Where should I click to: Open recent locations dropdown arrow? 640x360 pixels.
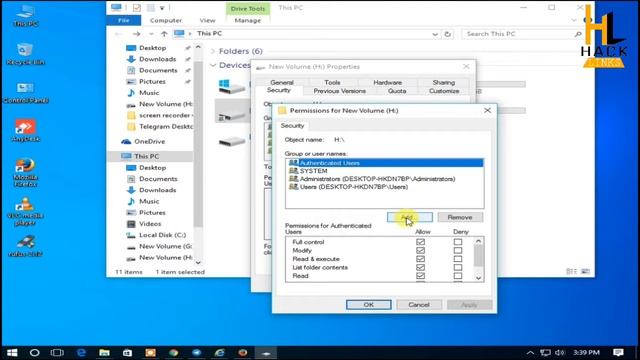click(151, 34)
